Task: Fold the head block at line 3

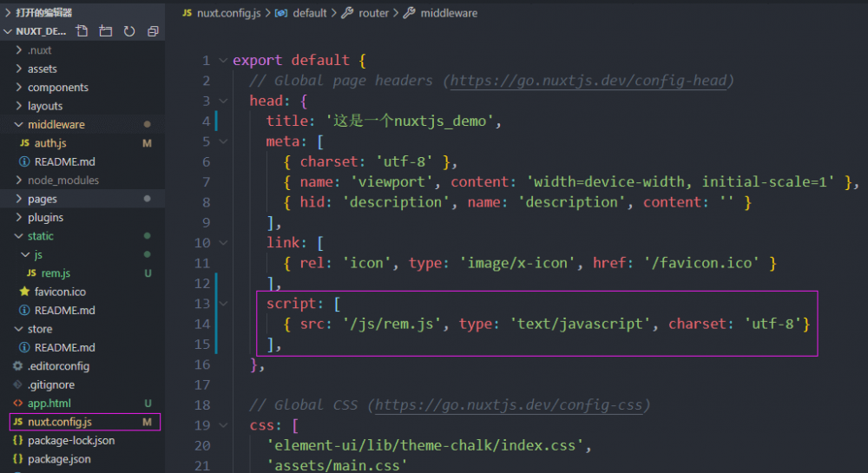Action: coord(223,101)
